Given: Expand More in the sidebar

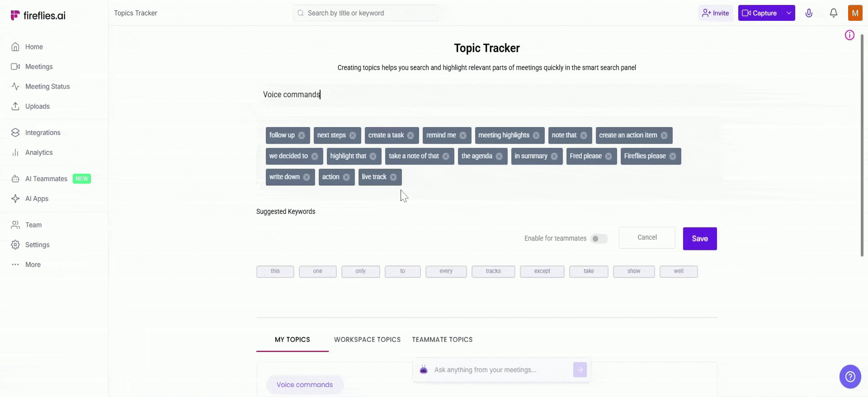Looking at the screenshot, I should click(x=33, y=265).
